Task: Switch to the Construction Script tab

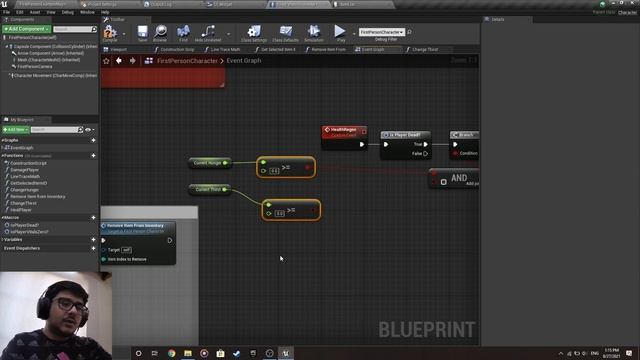Action: pos(177,49)
